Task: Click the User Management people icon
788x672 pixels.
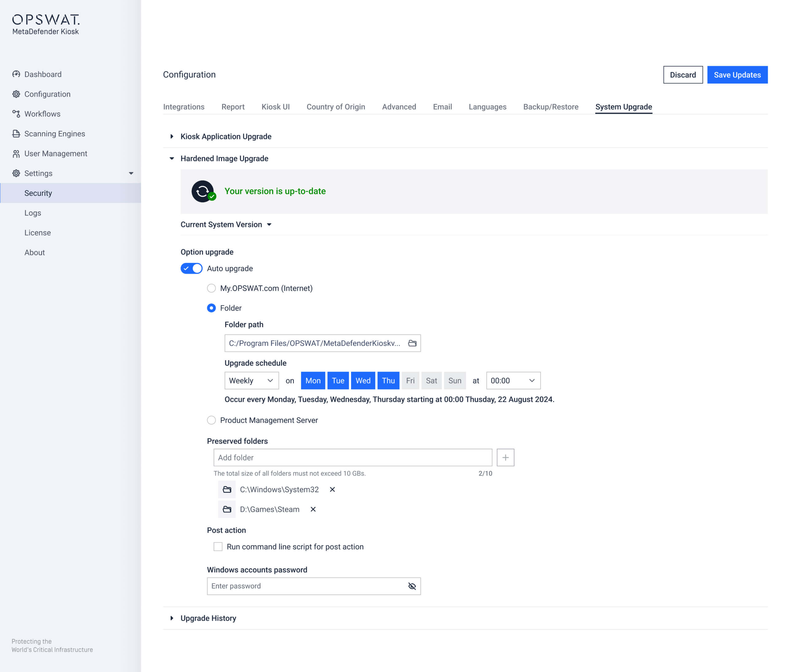Action: [16, 154]
